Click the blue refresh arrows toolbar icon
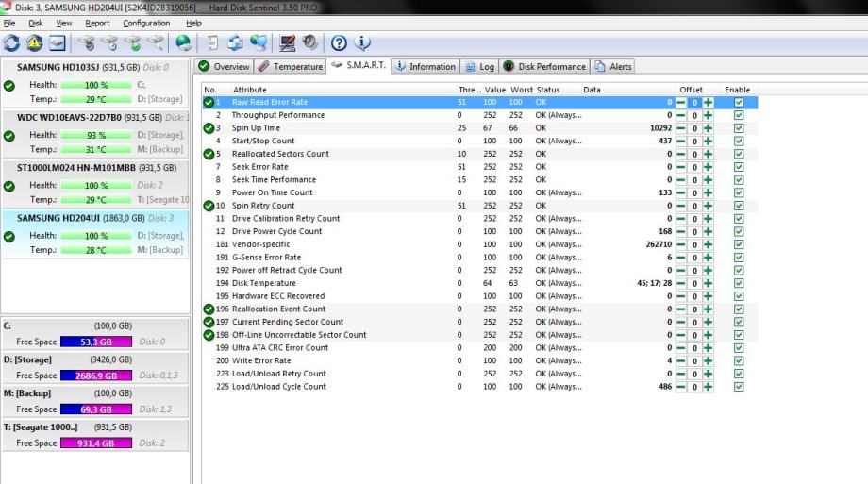Viewport: 868px width, 484px height. [11, 42]
